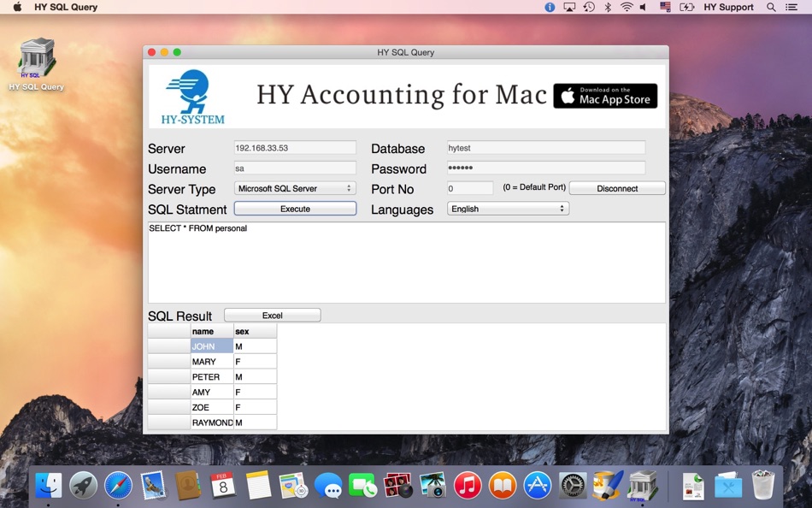This screenshot has height=508, width=812.
Task: Open the Languages dropdown
Action: (508, 209)
